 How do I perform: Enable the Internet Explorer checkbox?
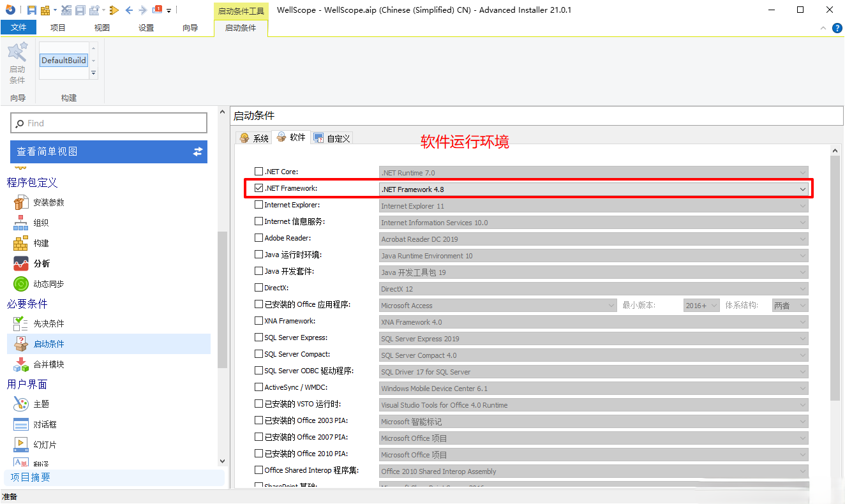point(258,205)
